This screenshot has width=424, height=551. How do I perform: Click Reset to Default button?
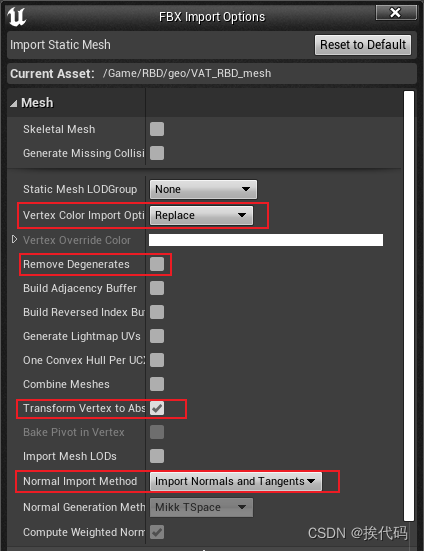[x=363, y=45]
